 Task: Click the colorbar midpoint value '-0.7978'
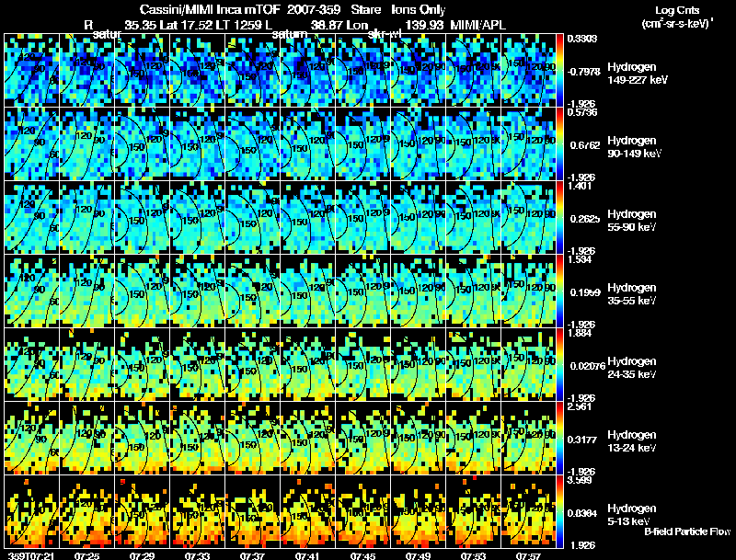coord(583,72)
